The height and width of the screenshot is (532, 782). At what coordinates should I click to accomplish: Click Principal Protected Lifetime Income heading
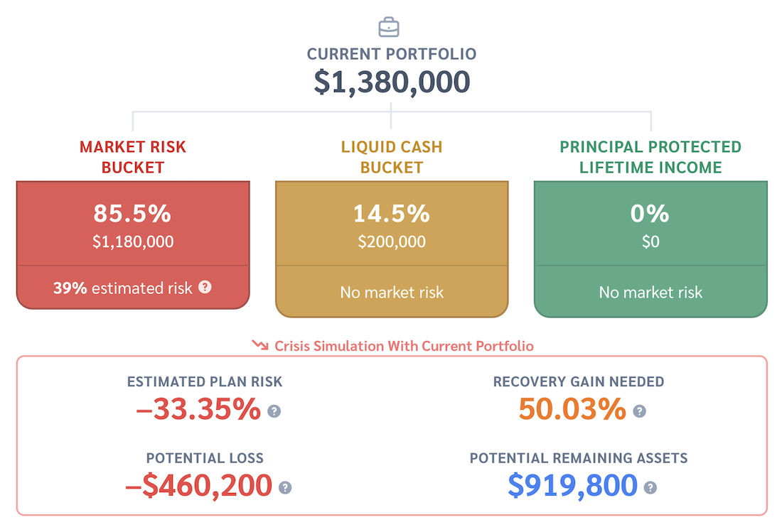coord(650,157)
